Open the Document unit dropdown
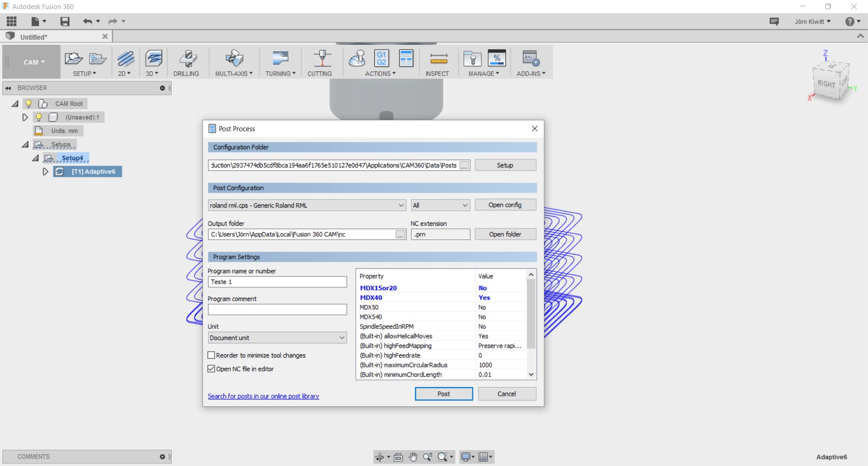868x466 pixels. click(277, 338)
